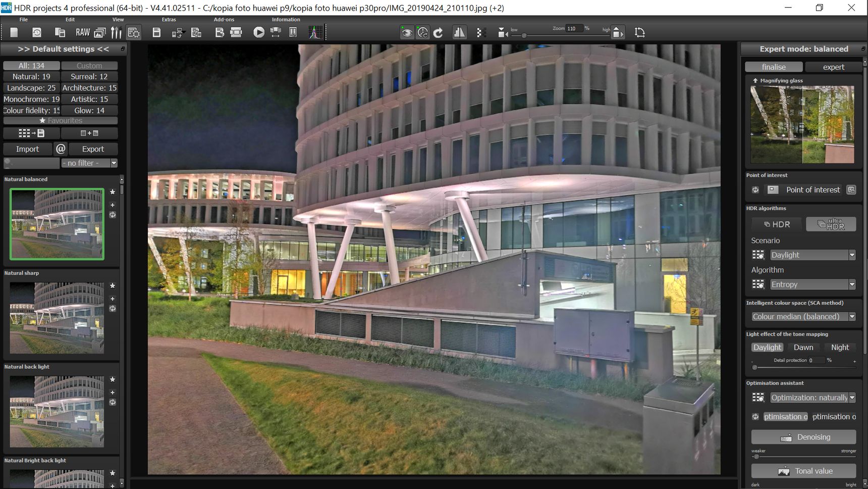Select the ultra HDR algorithm toggle
Screen dimensions: 868x489
click(831, 224)
